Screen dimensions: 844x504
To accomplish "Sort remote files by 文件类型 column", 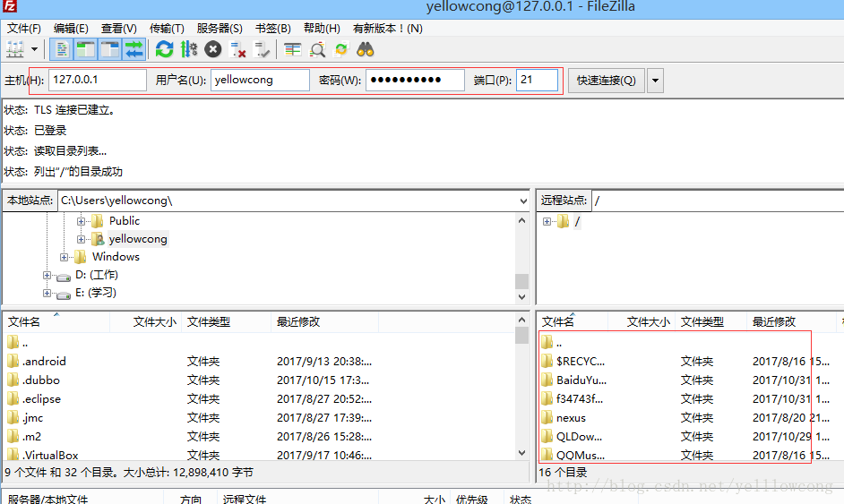I will click(711, 321).
